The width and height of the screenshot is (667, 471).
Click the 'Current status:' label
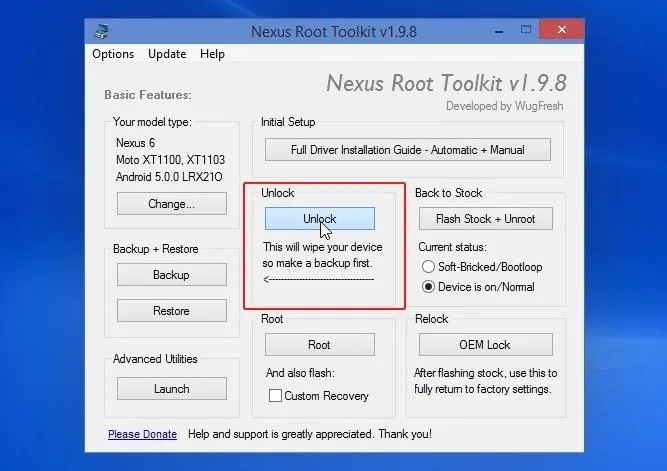click(452, 247)
